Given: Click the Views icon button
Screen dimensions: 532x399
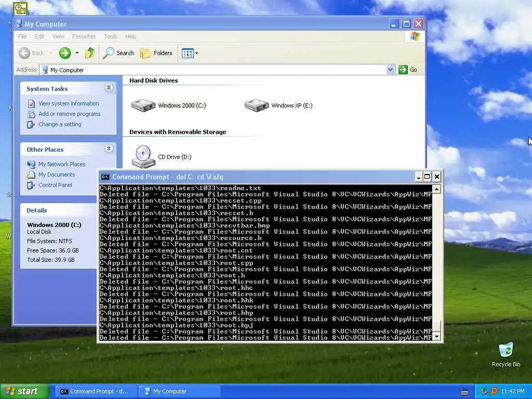Looking at the screenshot, I should 188,54.
